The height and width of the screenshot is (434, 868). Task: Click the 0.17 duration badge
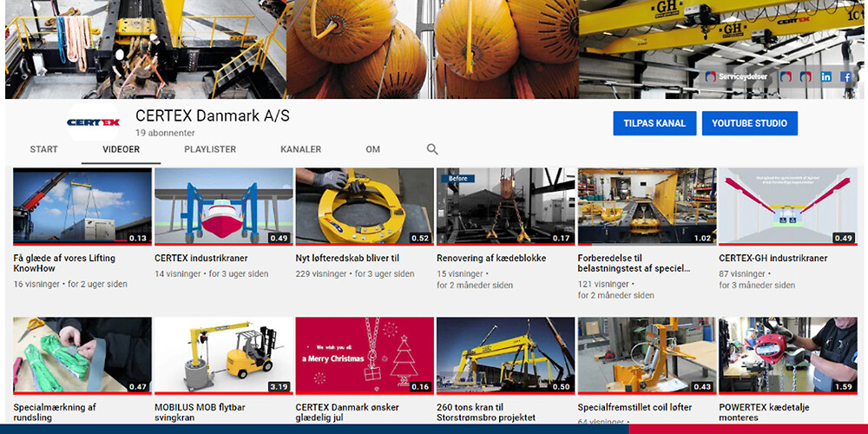click(x=562, y=238)
